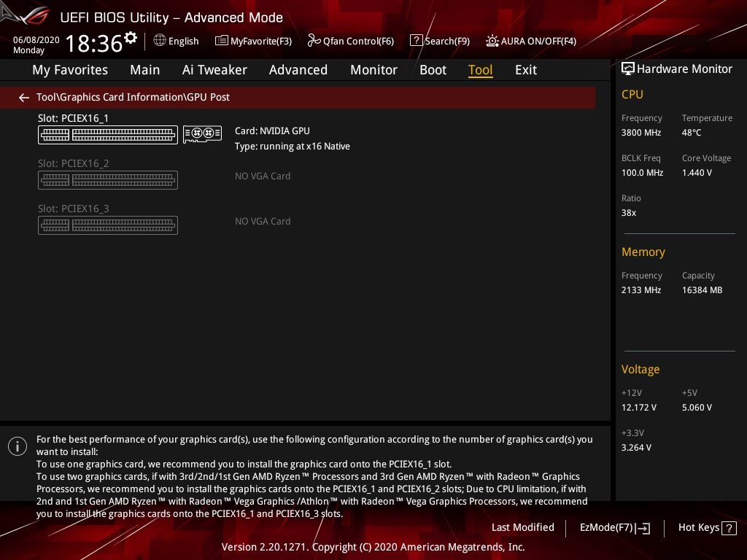Switch to the Main tab

(x=145, y=70)
